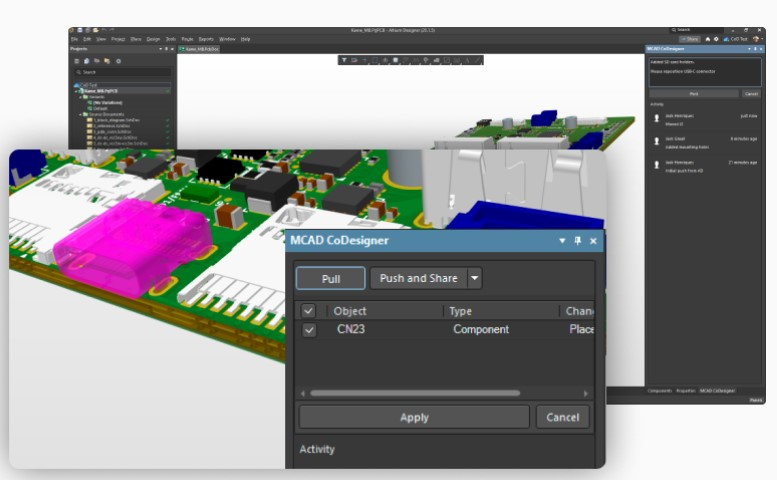The height and width of the screenshot is (480, 777).
Task: Switch to the MCAD CoDesigner bottom tab
Action: (716, 390)
